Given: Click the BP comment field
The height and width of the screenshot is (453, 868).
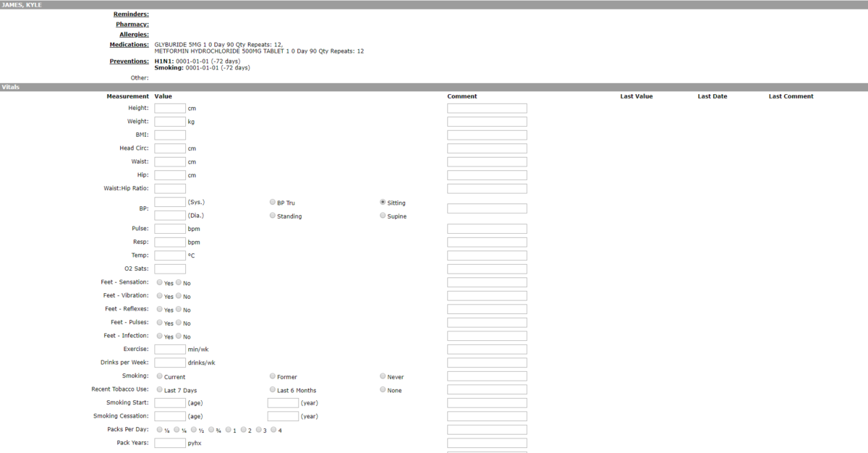Looking at the screenshot, I should pyautogui.click(x=487, y=208).
